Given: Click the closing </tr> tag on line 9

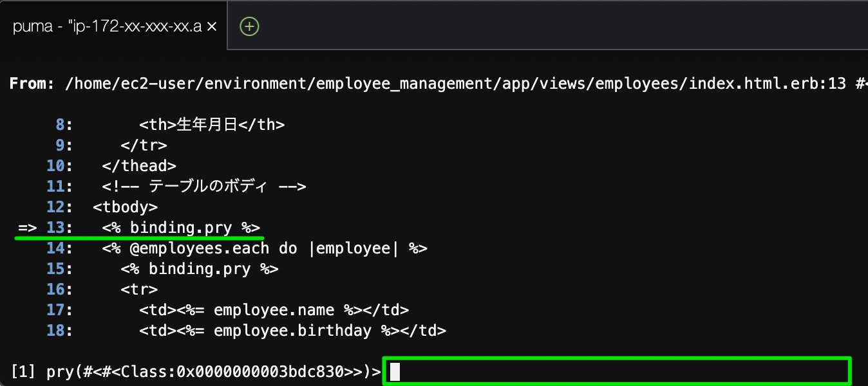Looking at the screenshot, I should 144,145.
